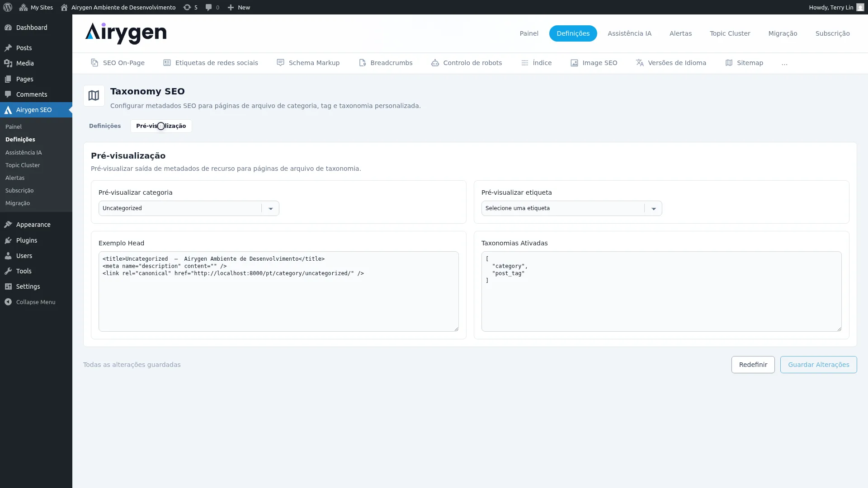Click the Redefinir button
Image resolution: width=868 pixels, height=488 pixels.
coord(753,365)
